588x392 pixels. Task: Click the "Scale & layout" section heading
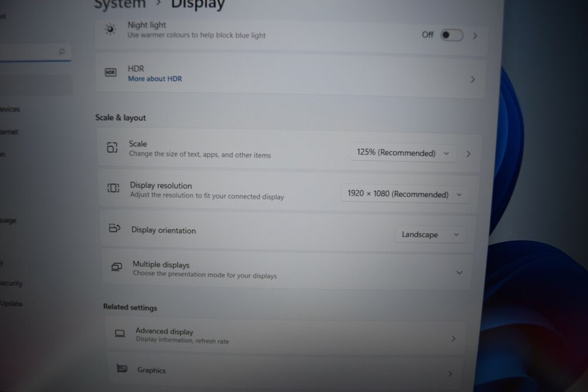121,118
